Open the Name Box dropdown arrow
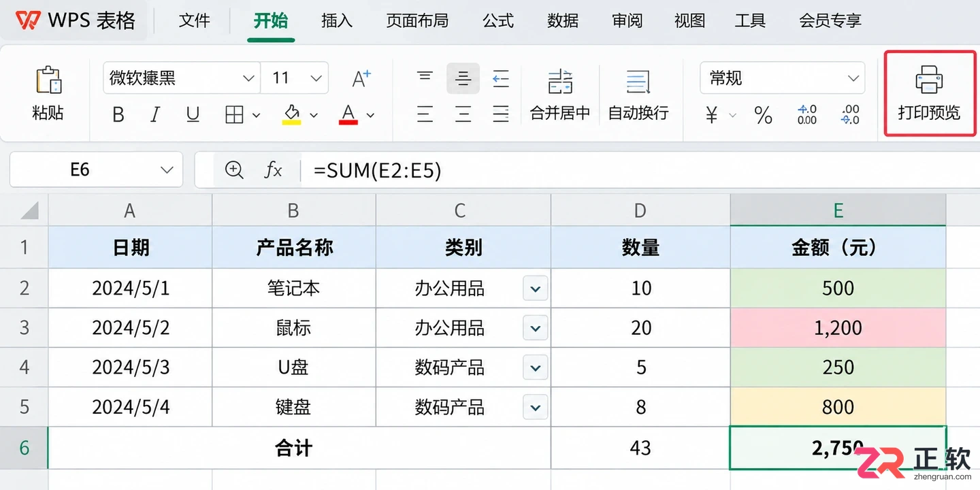 pos(167,169)
